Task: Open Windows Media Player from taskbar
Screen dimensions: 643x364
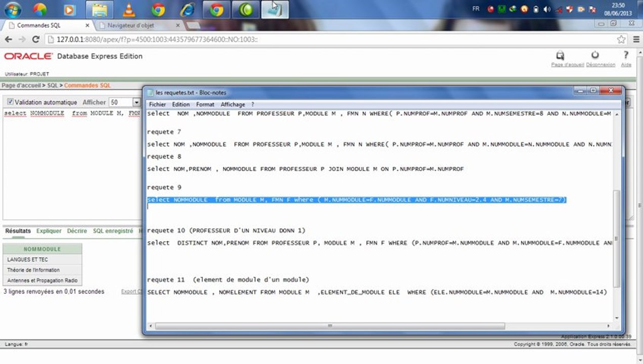Action: coord(69,9)
